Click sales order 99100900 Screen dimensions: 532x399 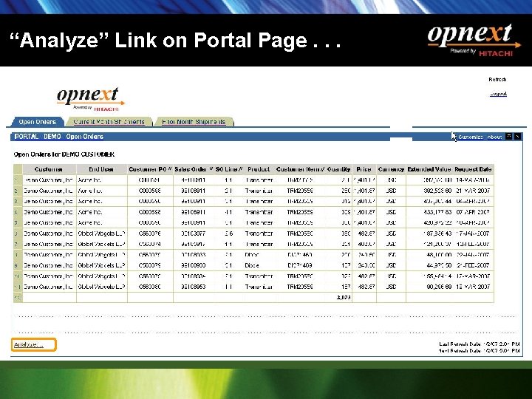click(x=194, y=265)
